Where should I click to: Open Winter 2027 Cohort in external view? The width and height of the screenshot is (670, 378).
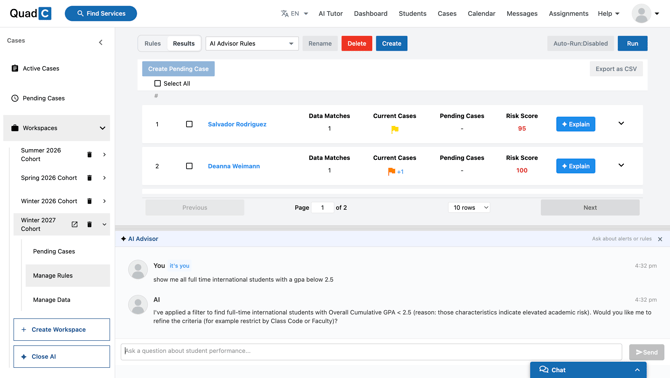click(74, 224)
